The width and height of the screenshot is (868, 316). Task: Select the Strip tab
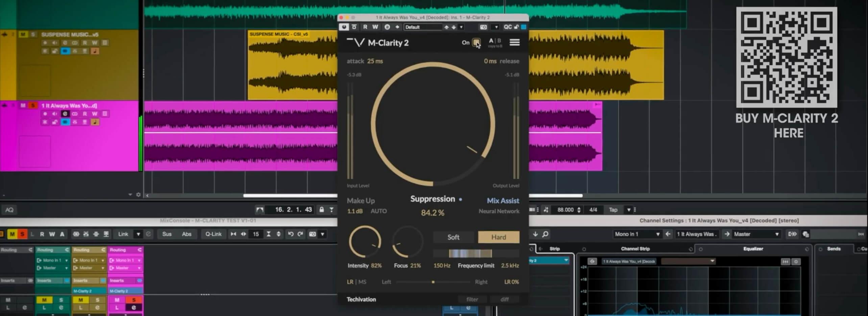click(554, 249)
